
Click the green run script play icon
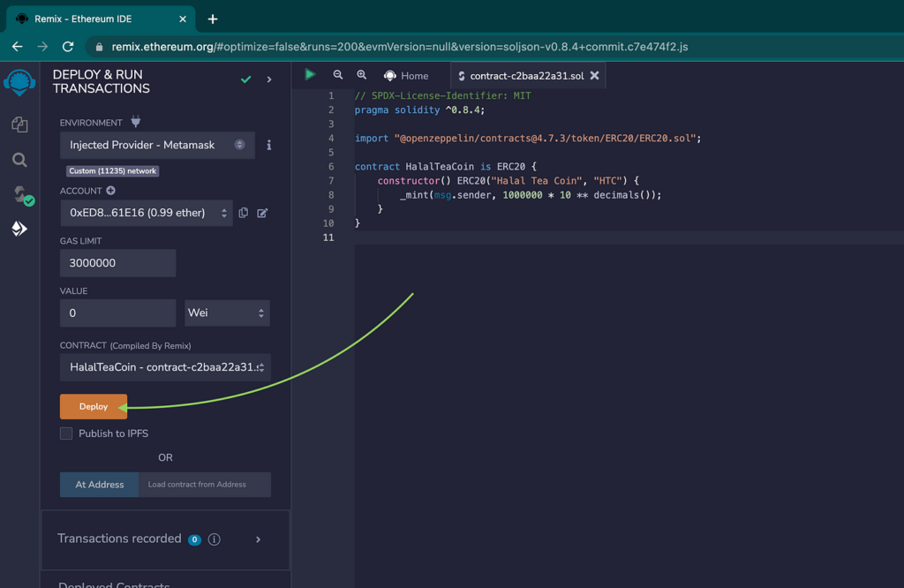[310, 74]
